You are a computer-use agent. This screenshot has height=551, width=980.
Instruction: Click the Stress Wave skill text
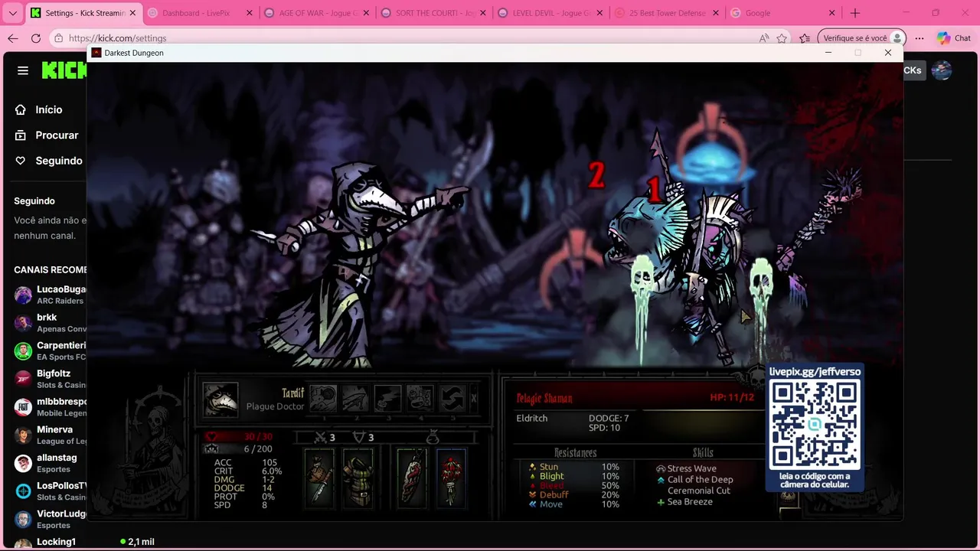[x=691, y=468]
